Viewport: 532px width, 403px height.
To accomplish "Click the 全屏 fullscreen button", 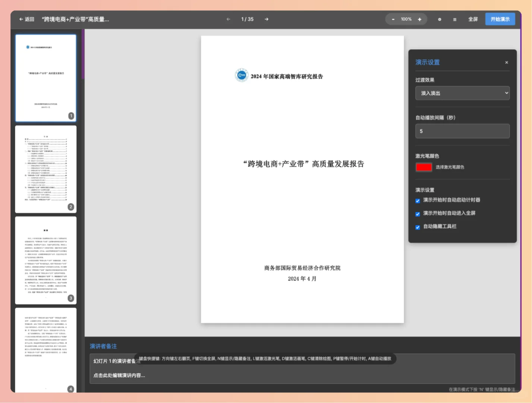I will 473,19.
